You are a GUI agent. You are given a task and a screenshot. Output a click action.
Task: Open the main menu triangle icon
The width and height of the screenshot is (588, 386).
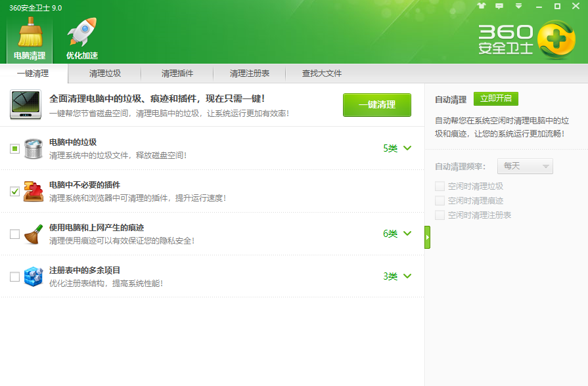tap(518, 6)
